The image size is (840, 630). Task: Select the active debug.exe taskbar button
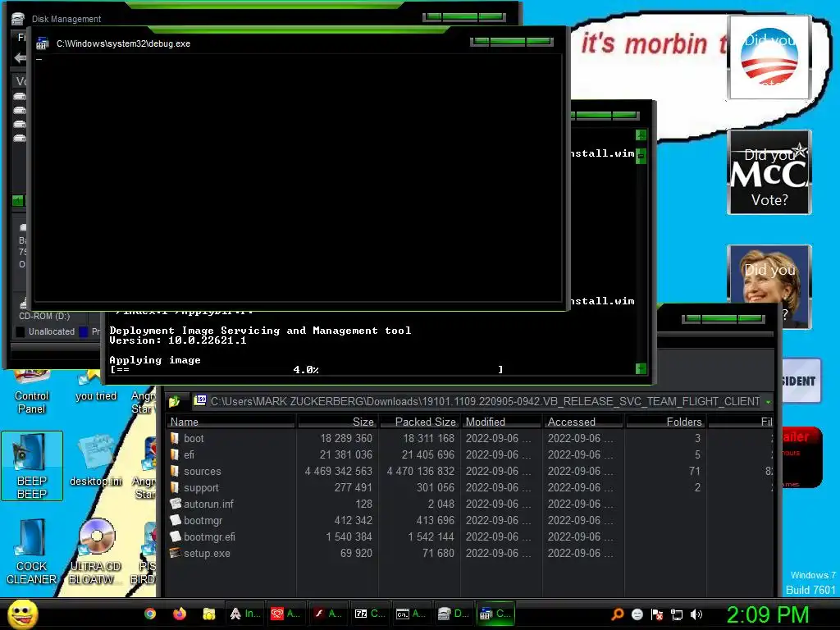point(495,614)
